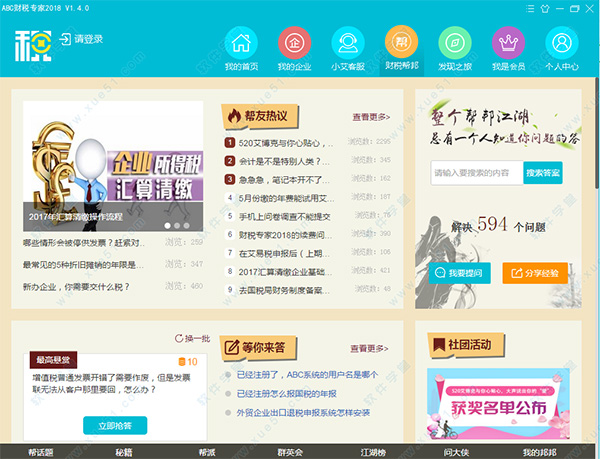Open 发现之旅 compass icon
This screenshot has height=459, width=600.
point(455,43)
